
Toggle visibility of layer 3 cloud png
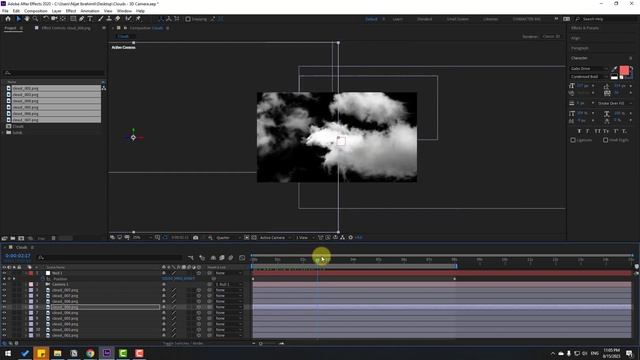(4, 290)
